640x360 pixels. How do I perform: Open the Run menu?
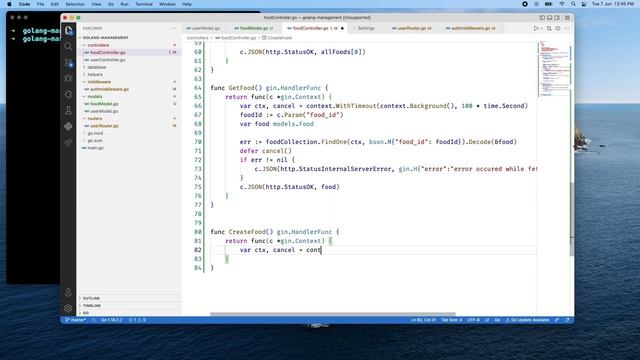click(x=124, y=4)
